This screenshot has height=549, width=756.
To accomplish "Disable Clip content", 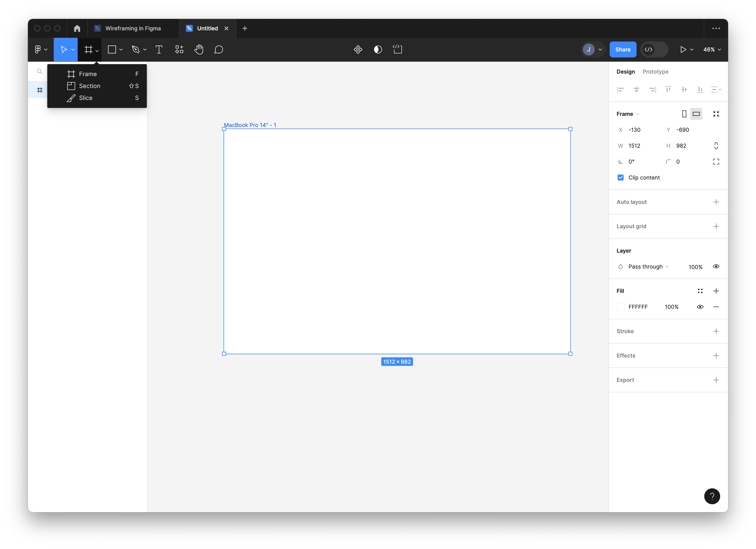I will [620, 177].
